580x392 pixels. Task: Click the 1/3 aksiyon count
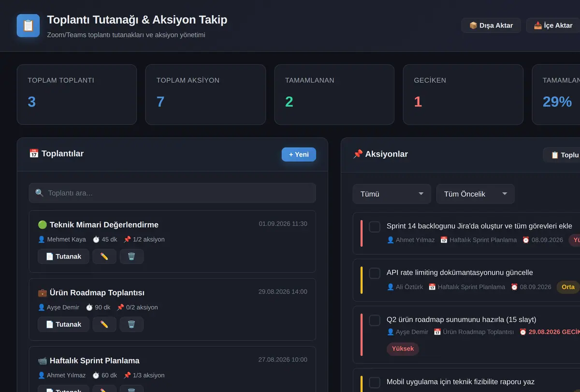(x=144, y=375)
